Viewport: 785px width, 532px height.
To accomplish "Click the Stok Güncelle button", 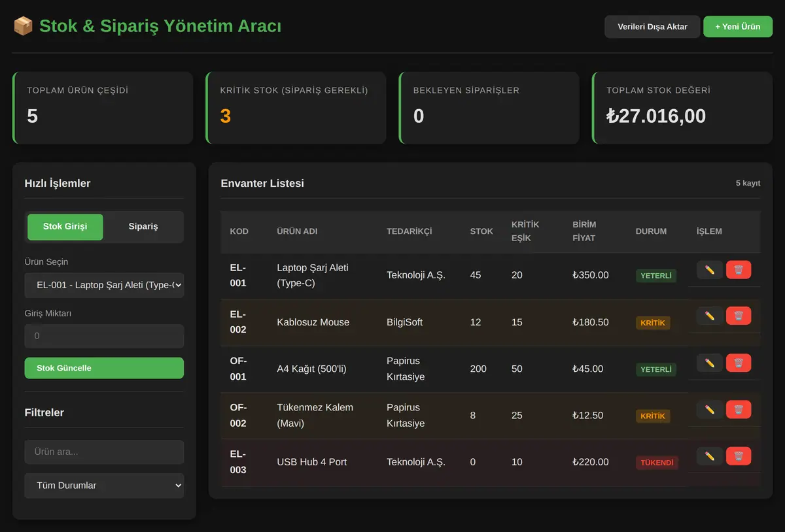I will click(104, 368).
